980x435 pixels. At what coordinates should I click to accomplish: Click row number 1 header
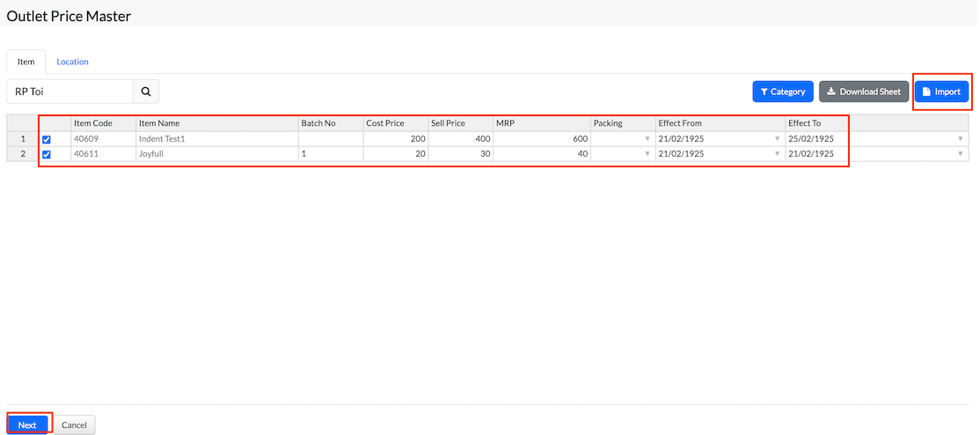[x=23, y=139]
